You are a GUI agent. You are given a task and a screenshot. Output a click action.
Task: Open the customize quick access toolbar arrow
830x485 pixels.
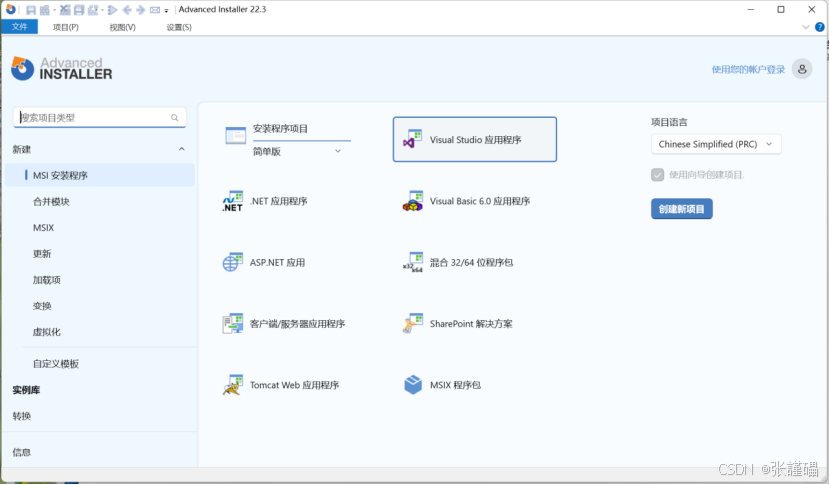(166, 11)
